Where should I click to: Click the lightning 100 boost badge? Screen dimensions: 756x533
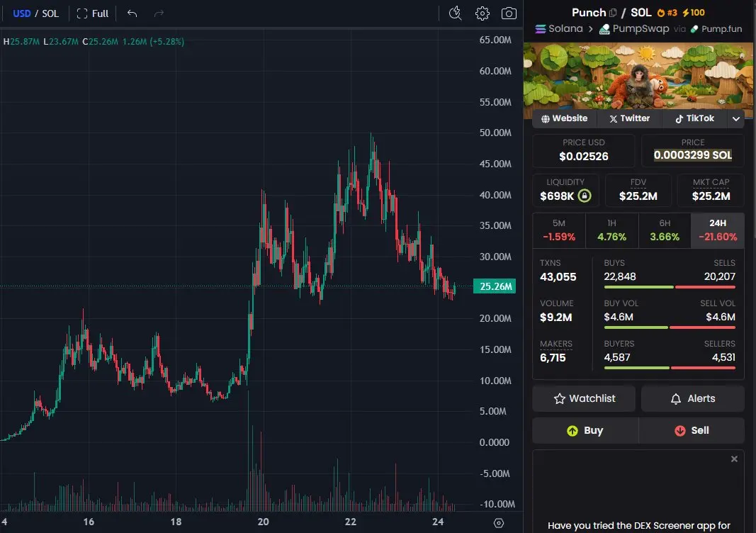(x=694, y=13)
